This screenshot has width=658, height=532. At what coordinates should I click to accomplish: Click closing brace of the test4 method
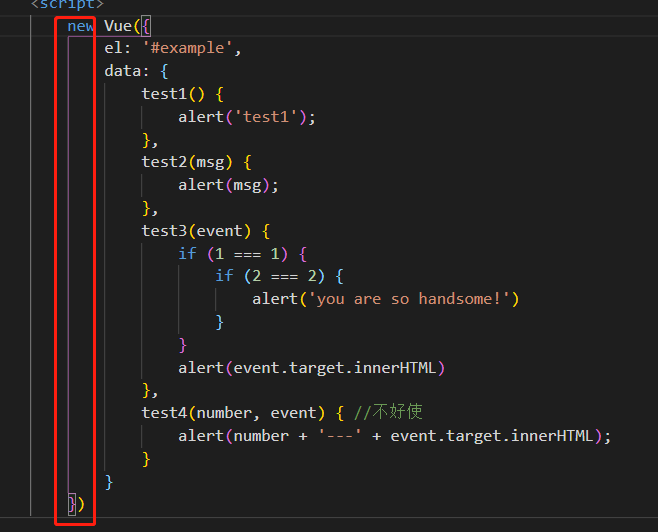coord(146,459)
